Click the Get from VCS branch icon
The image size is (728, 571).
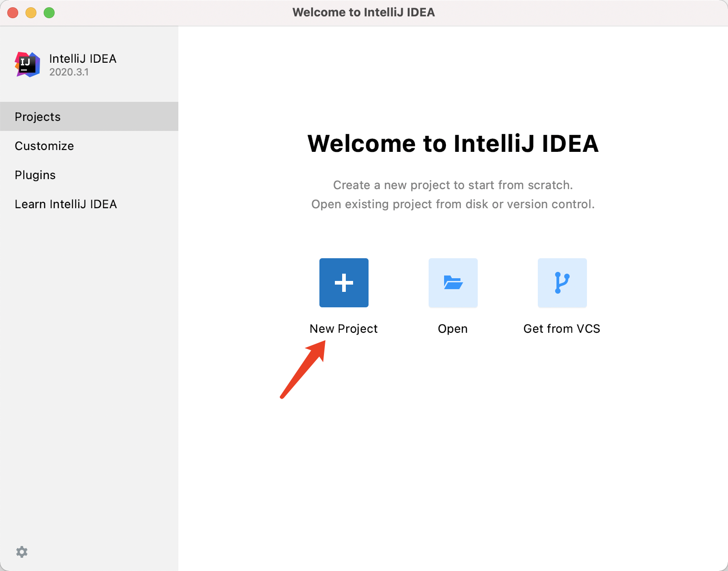coord(562,283)
